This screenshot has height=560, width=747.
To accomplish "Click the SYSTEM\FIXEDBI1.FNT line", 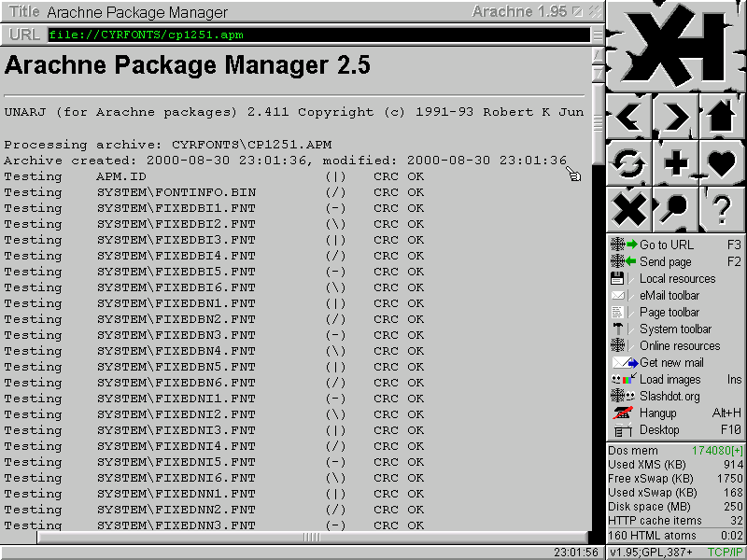I will pos(215,208).
